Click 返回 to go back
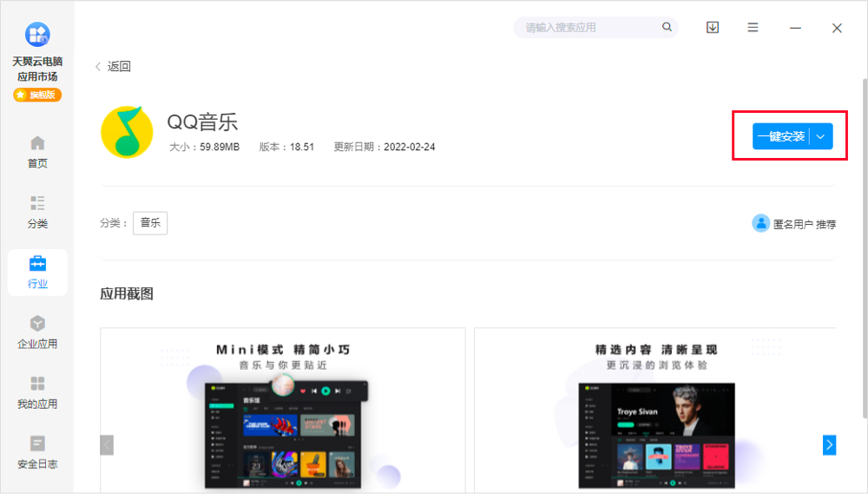 114,67
